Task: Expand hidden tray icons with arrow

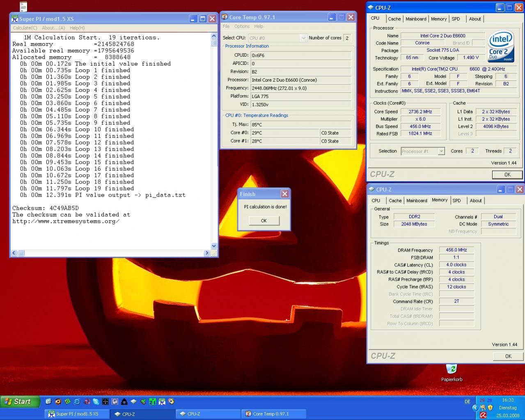Action: (475, 408)
